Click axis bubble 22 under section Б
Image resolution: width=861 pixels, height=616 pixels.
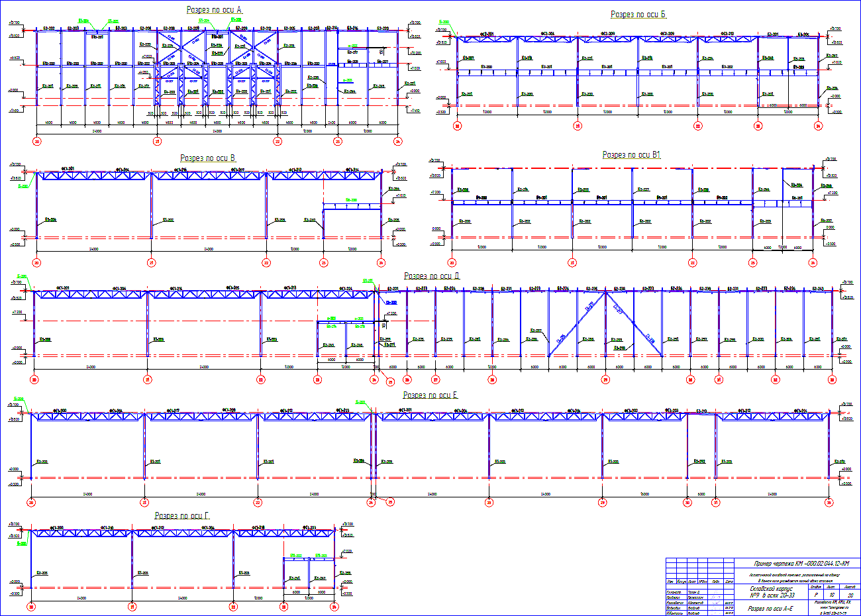[x=698, y=126]
